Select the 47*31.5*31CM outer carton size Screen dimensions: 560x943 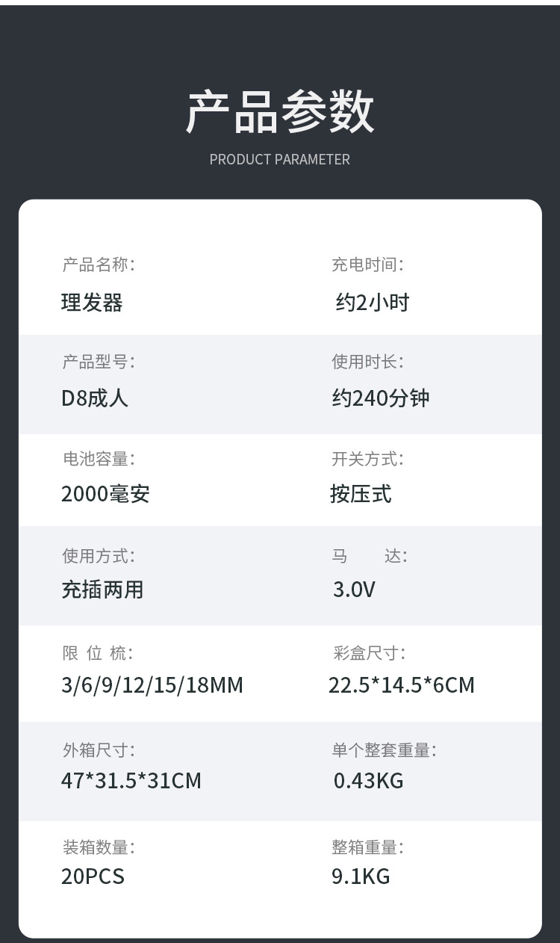point(131,781)
